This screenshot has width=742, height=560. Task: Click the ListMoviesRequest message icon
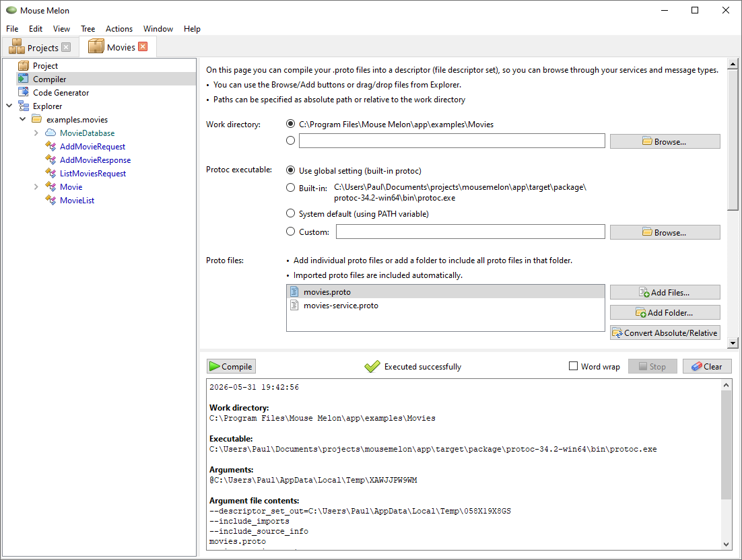[x=50, y=173]
